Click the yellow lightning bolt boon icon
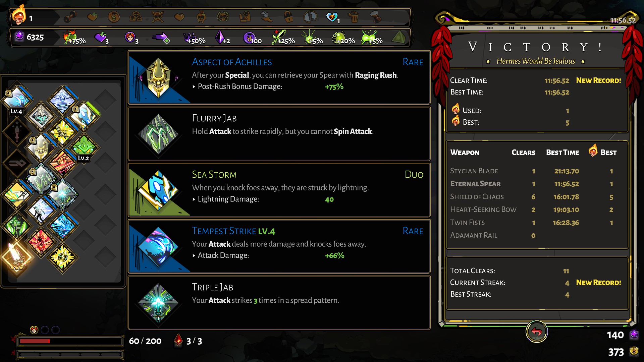 click(63, 257)
